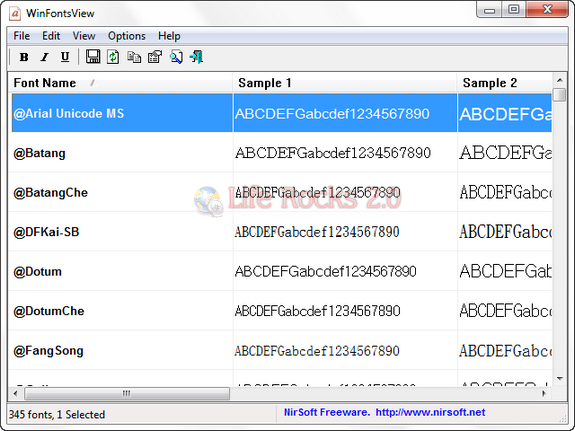This screenshot has width=575, height=431.
Task: Toggle Bold font style in toolbar
Action: point(24,57)
